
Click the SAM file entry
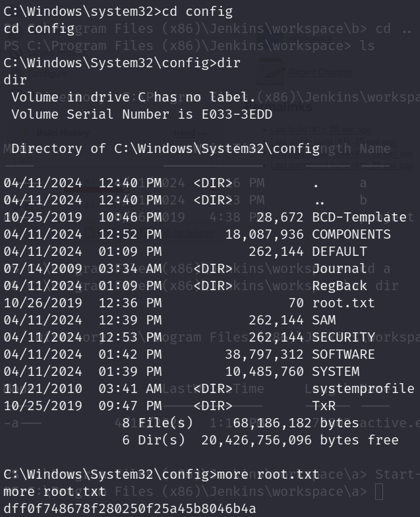coord(324,320)
